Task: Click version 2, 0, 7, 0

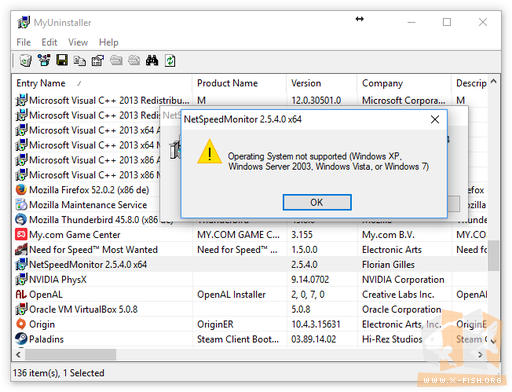Action: 308,294
